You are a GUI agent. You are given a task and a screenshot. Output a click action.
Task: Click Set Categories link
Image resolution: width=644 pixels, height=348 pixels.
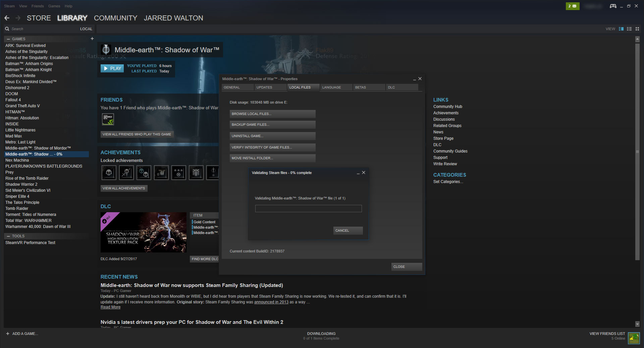click(448, 182)
